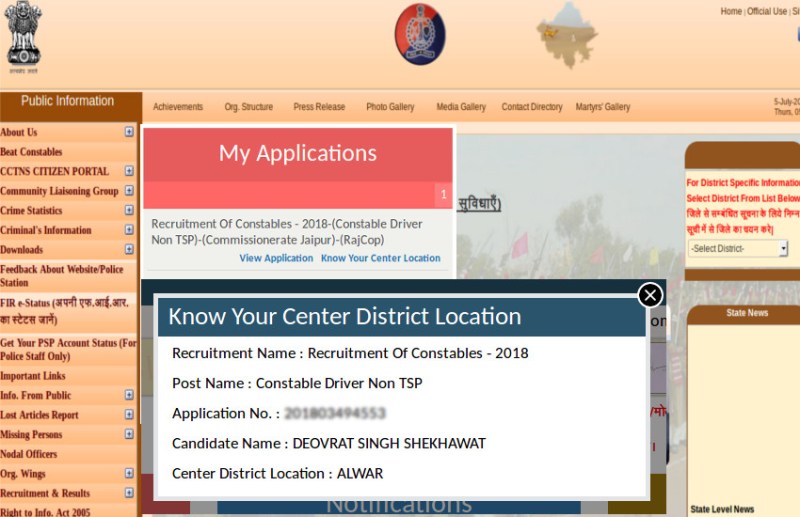Open FIR e-Status sidebar link
The height and width of the screenshot is (517, 800).
click(64, 311)
